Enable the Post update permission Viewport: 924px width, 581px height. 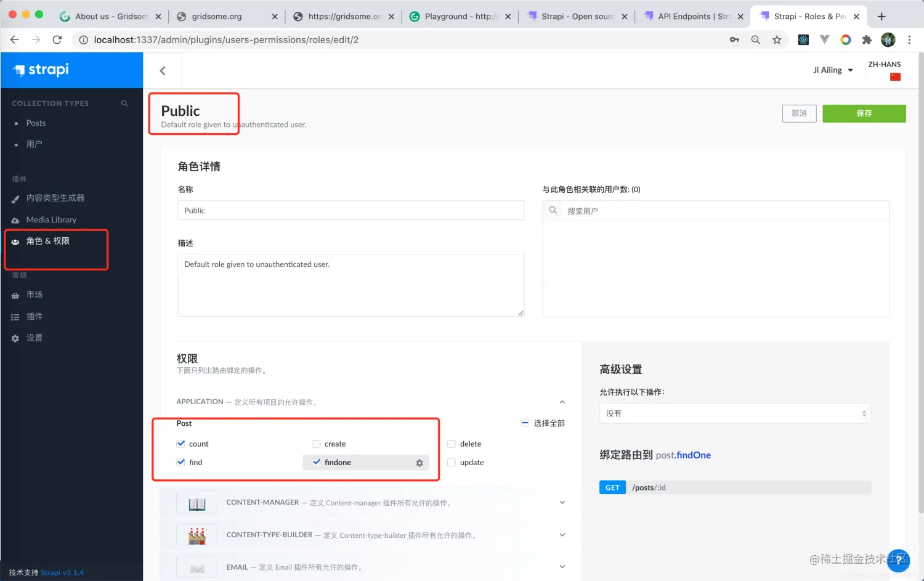pyautogui.click(x=452, y=462)
